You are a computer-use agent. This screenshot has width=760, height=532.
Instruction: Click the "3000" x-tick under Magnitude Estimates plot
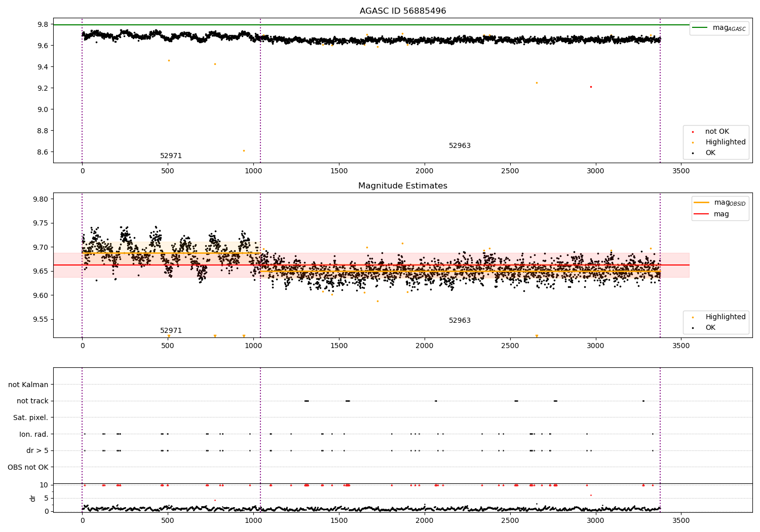[595, 346]
